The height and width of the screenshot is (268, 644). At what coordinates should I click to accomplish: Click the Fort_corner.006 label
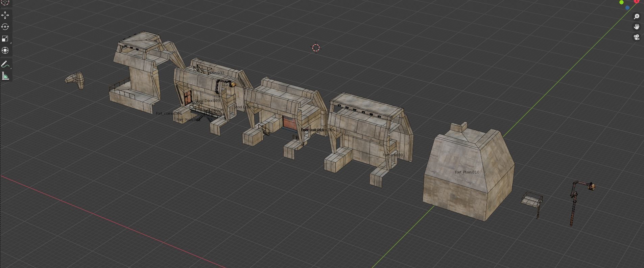[x=169, y=113]
